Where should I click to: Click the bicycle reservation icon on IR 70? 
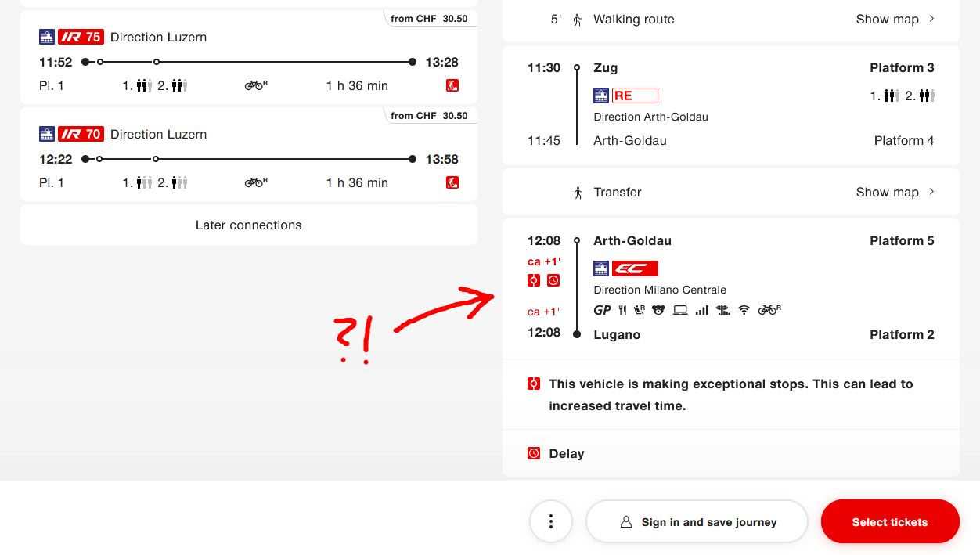pyautogui.click(x=256, y=182)
